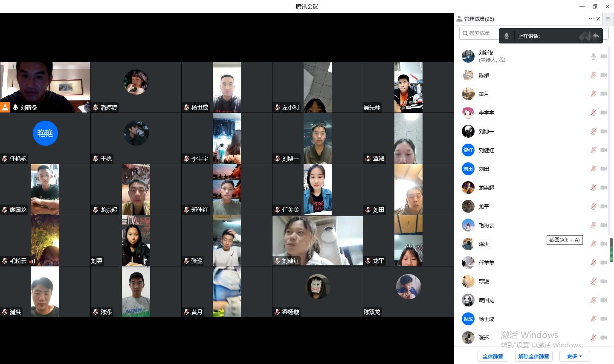Click the member list vertical scrollbar
The height and width of the screenshot is (364, 614).
(x=611, y=250)
